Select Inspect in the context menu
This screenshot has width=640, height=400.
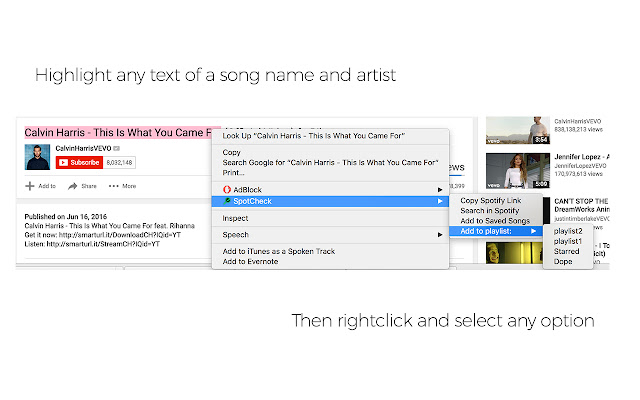click(x=235, y=218)
